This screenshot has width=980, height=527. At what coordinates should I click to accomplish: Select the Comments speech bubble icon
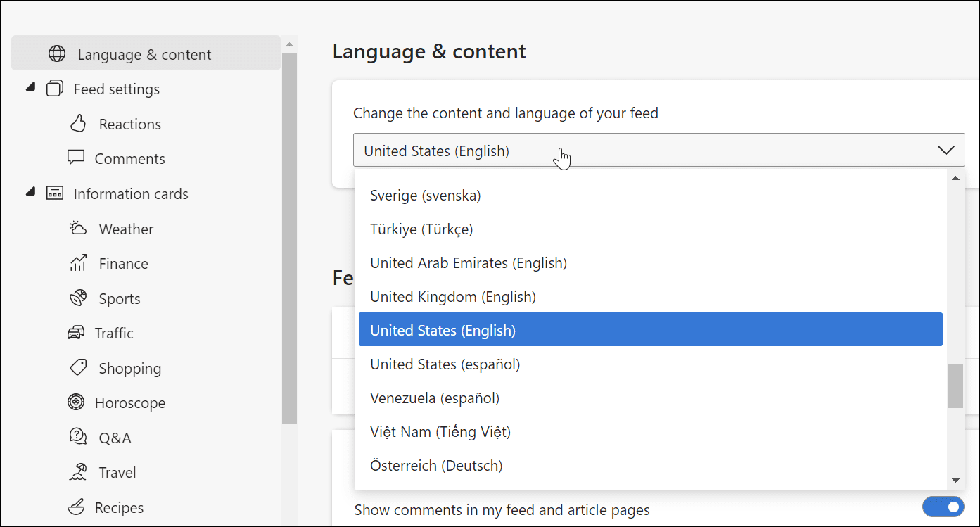tap(77, 158)
